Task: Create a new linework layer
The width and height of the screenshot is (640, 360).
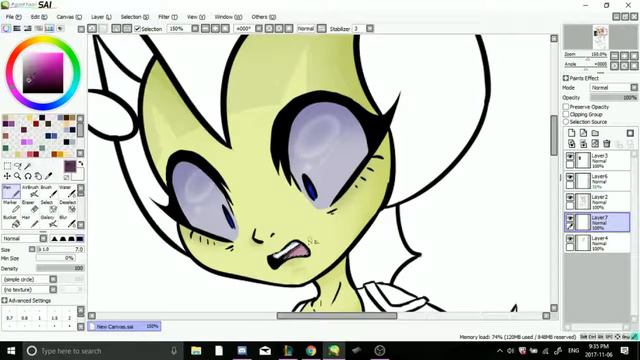Action: pyautogui.click(x=583, y=133)
